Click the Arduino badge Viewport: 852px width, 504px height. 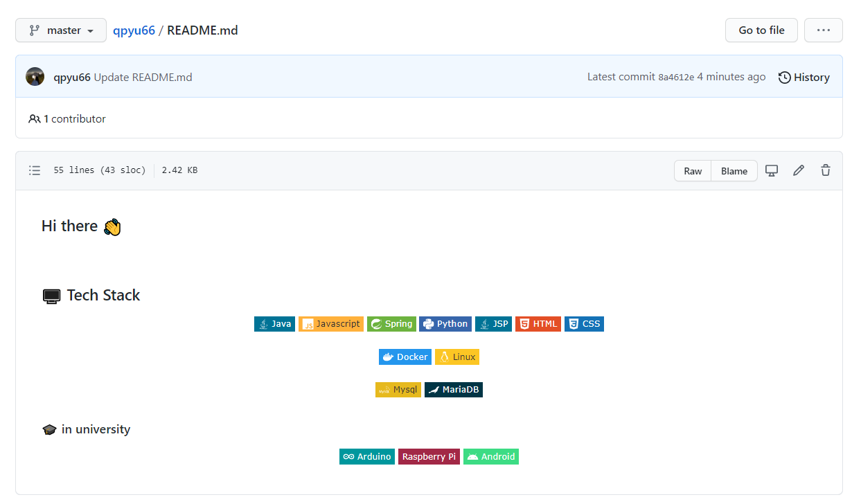[367, 457]
